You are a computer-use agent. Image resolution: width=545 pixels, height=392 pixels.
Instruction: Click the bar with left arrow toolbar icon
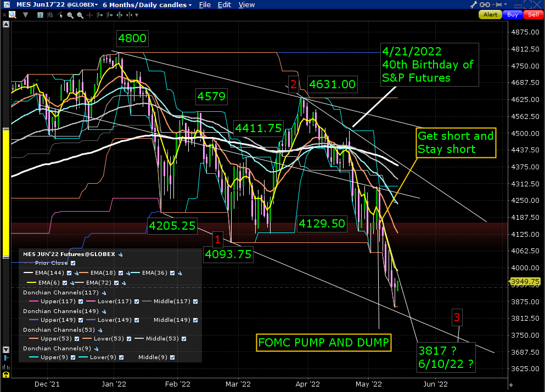click(x=110, y=15)
